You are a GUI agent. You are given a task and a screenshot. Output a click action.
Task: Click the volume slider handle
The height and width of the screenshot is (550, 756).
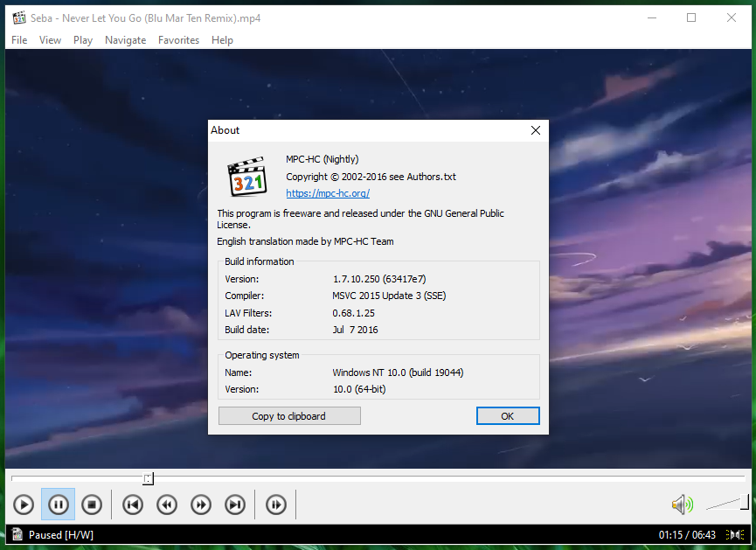coord(745,502)
